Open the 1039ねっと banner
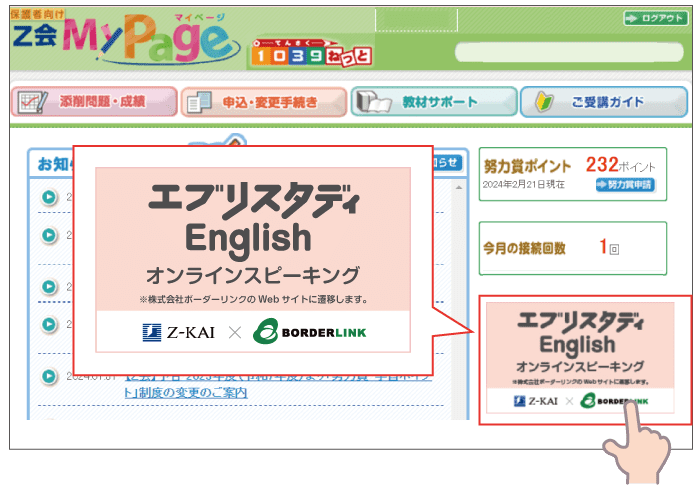Screen dimensions: 700x500 [x=311, y=54]
